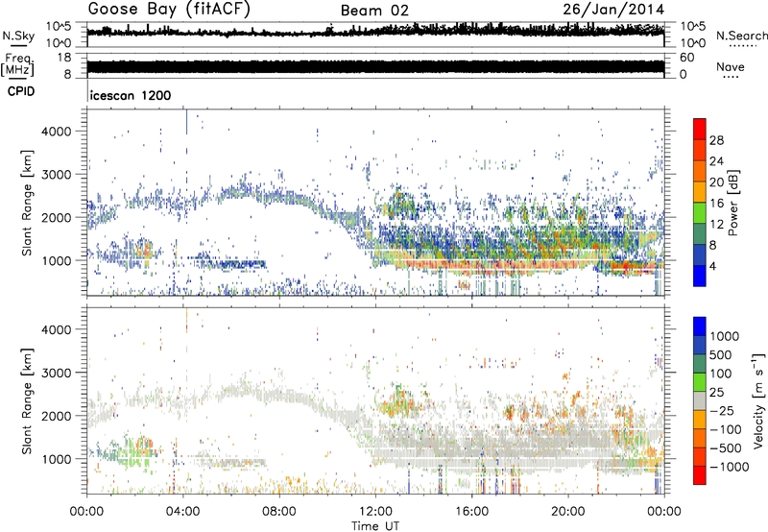Click the 'Time UT' axis label
Viewport: 768px width, 532px height.
(x=375, y=526)
